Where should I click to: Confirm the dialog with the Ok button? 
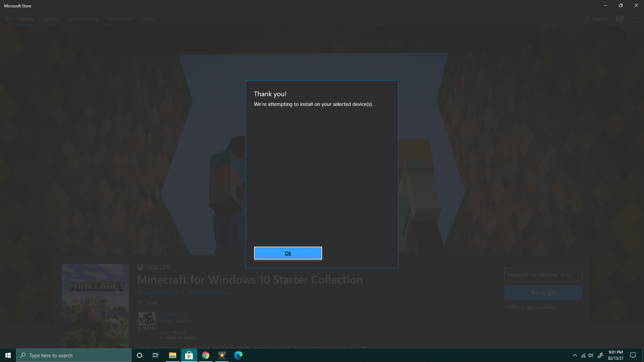coord(288,253)
